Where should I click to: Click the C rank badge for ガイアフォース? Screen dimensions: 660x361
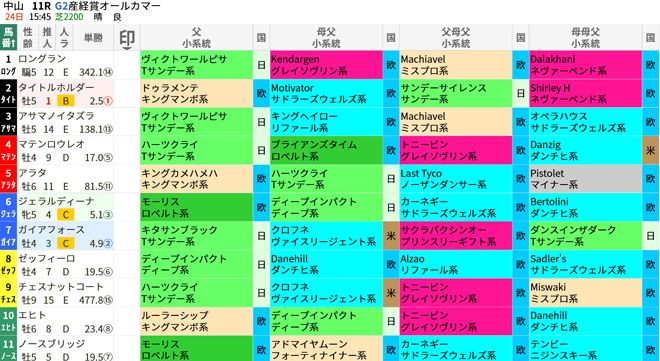(x=66, y=243)
